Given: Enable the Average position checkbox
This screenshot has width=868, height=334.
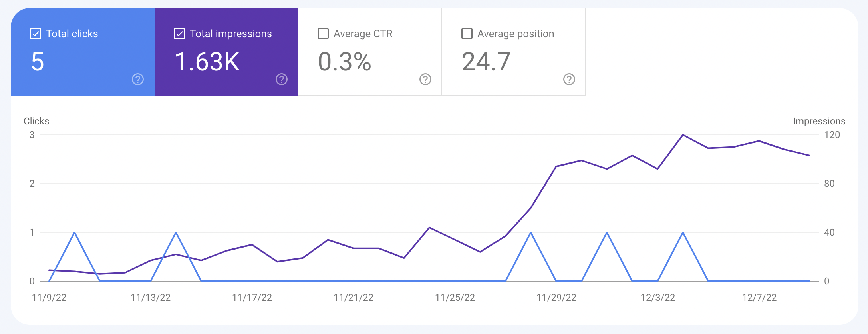Looking at the screenshot, I should pos(467,34).
